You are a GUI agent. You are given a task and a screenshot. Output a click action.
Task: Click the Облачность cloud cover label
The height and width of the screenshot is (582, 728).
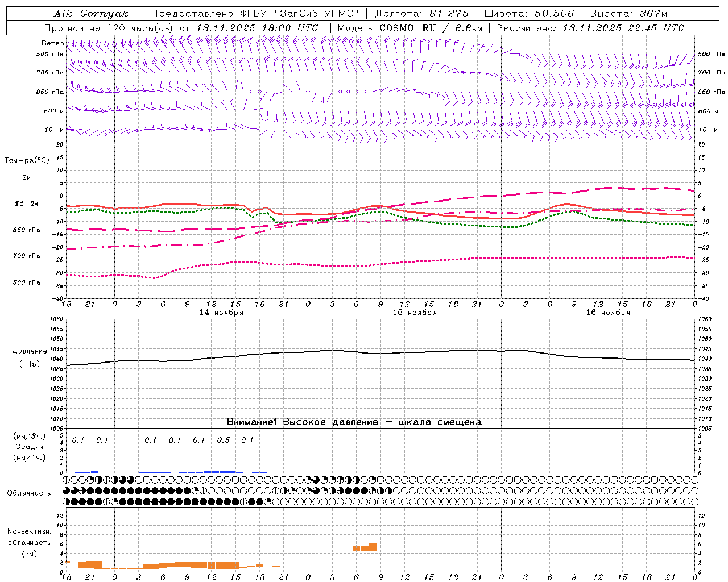pyautogui.click(x=29, y=493)
